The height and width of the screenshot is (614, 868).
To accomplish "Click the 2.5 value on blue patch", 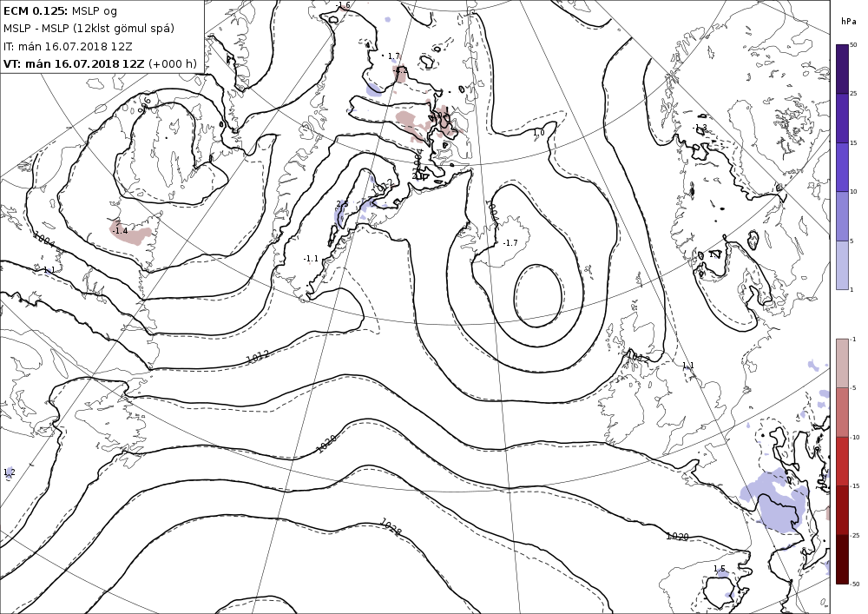I will click(343, 204).
